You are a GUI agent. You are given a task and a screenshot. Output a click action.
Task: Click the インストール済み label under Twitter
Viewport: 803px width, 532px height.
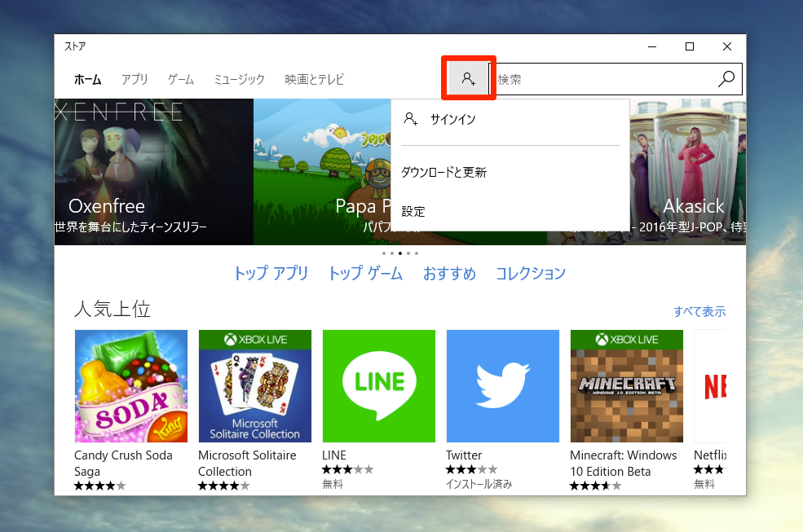coord(479,484)
